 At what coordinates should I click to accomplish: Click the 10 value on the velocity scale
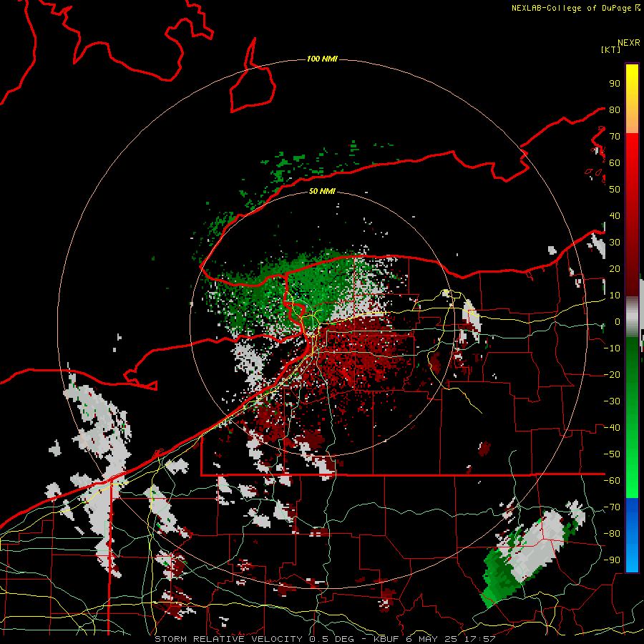615,296
